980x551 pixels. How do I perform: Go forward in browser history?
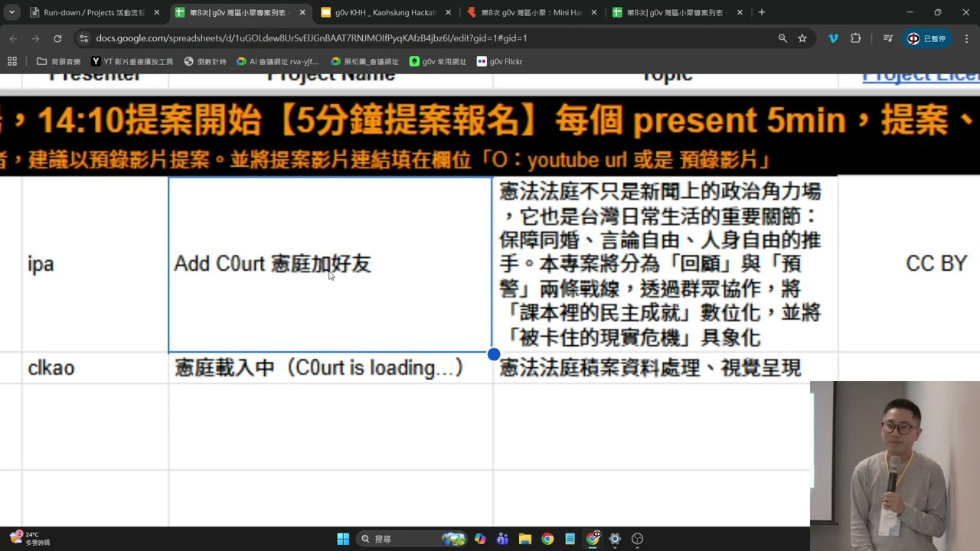point(35,38)
